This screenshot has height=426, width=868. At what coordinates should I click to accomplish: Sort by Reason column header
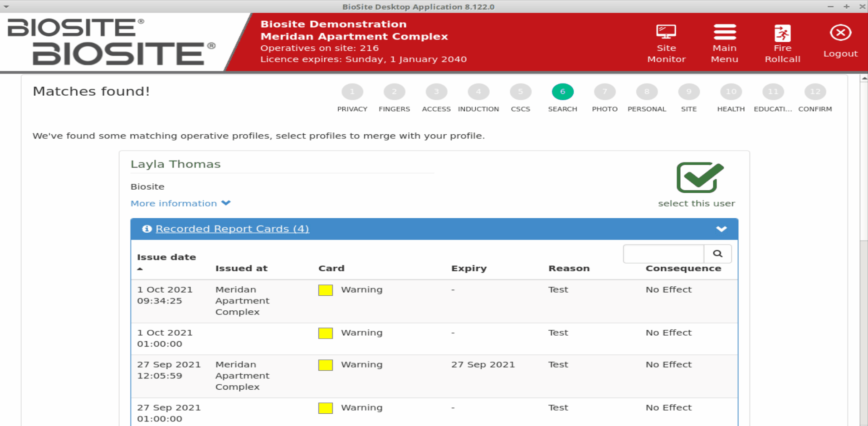pos(569,268)
